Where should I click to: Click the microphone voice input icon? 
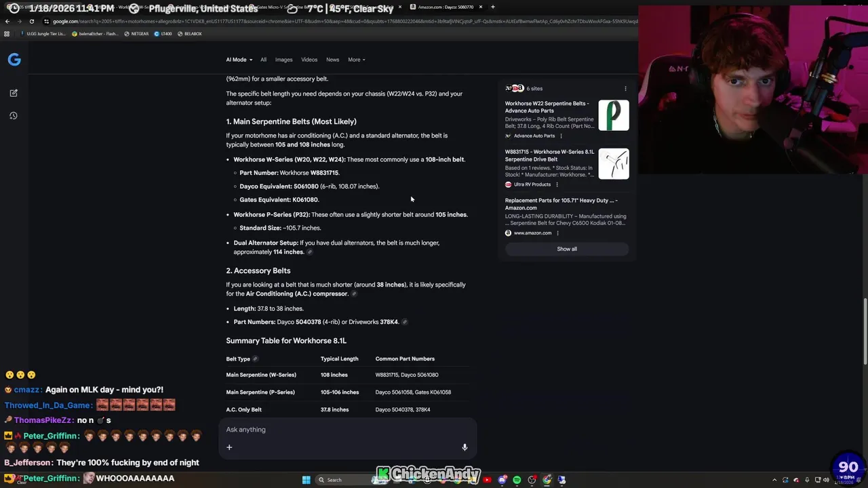[x=465, y=447]
